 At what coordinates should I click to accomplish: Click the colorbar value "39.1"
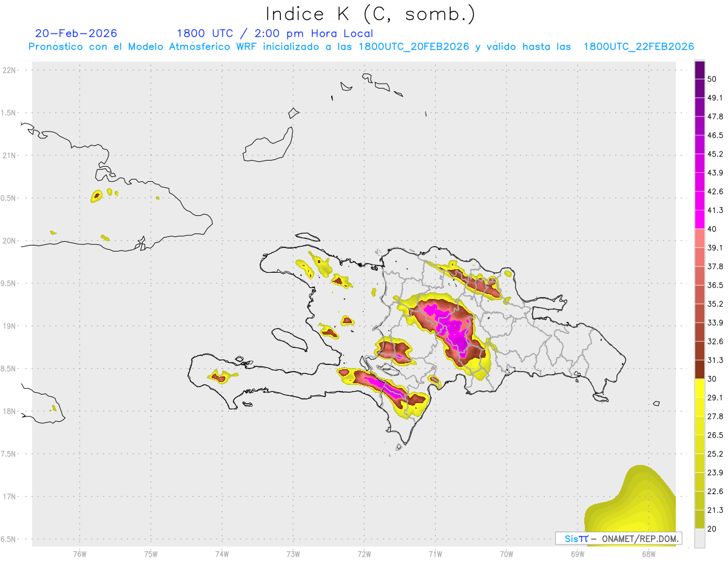(716, 247)
